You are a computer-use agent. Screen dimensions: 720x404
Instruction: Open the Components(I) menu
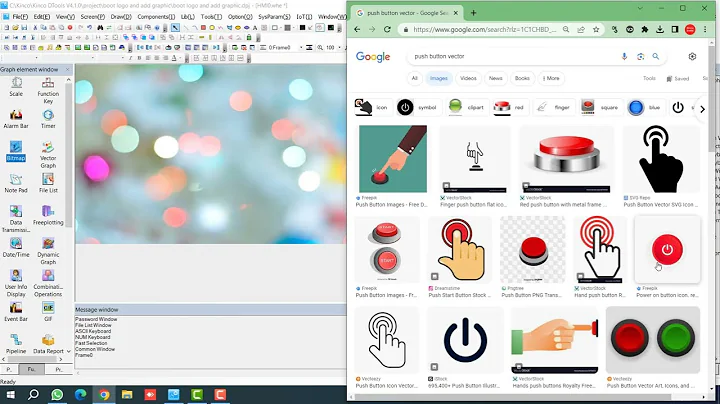(156, 17)
